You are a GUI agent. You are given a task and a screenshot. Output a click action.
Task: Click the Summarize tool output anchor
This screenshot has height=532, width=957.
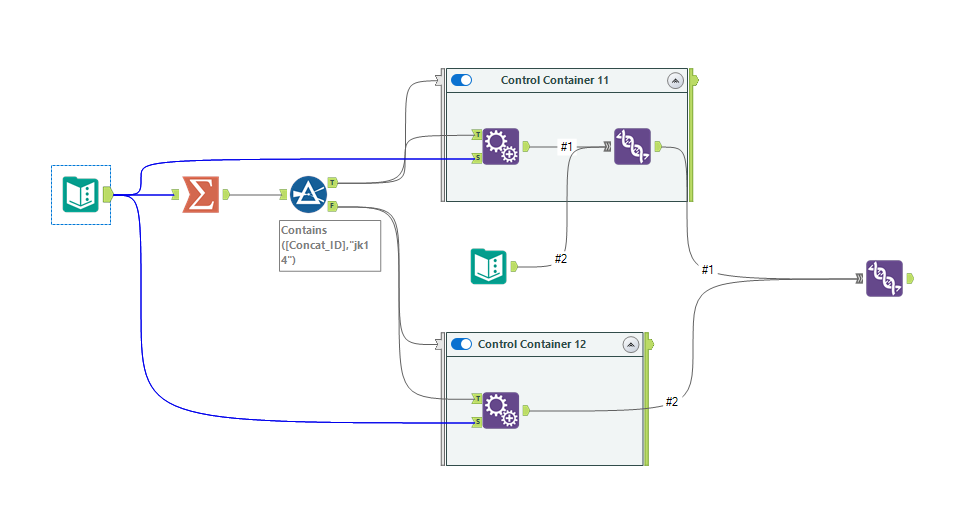pos(226,195)
